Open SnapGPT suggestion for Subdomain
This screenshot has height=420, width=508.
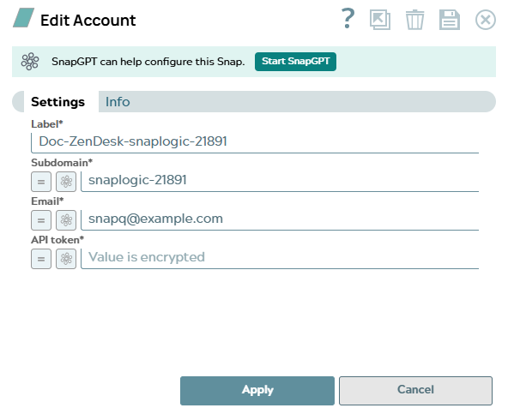[x=66, y=182]
